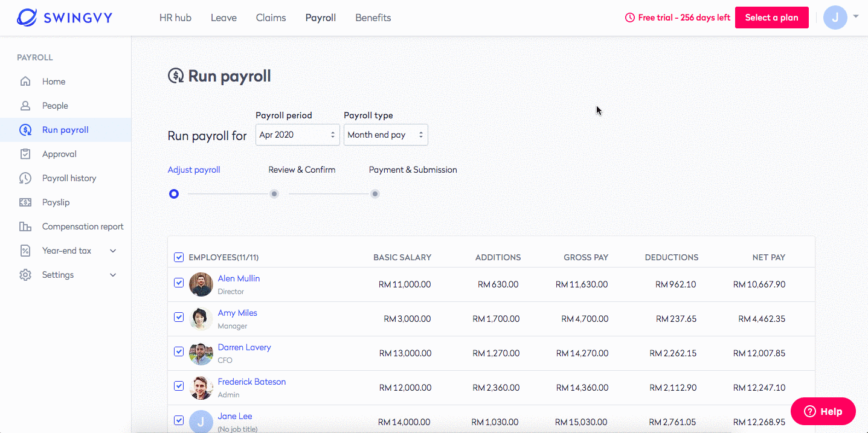Screen dimensions: 868x433
Task: Click the Help button
Action: (x=823, y=411)
